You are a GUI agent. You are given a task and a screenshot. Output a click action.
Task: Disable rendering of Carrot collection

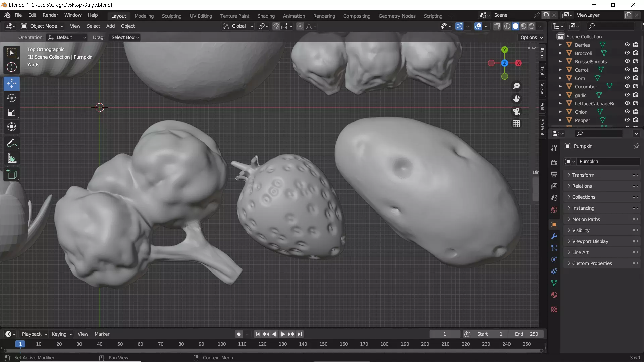pos(636,70)
